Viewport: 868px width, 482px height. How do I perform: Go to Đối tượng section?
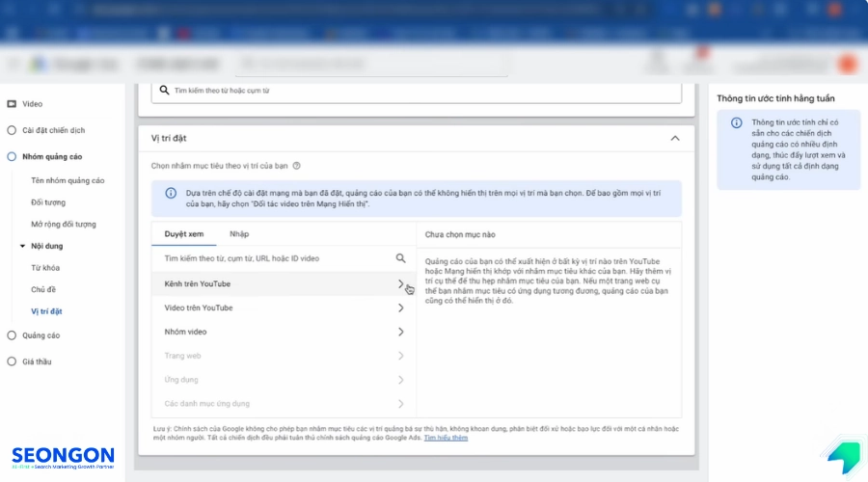tap(48, 202)
